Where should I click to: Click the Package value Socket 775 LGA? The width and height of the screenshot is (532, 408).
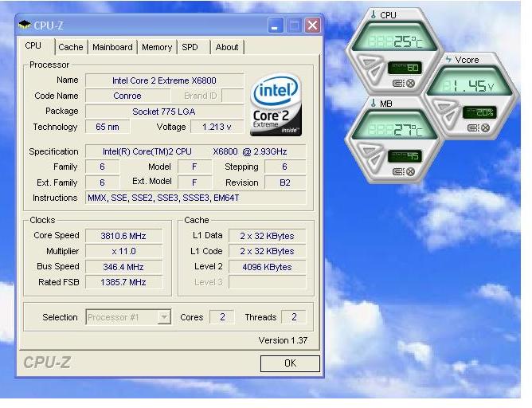coord(164,112)
